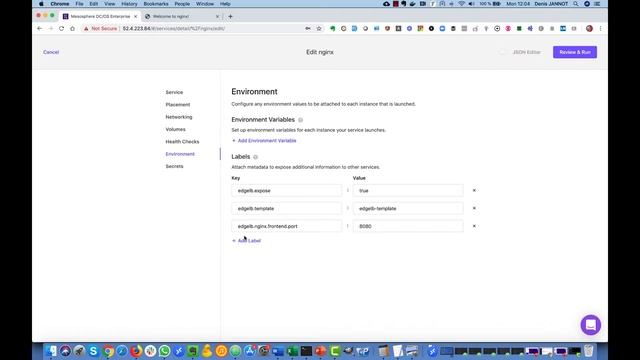Click the browser back arrow

40,29
